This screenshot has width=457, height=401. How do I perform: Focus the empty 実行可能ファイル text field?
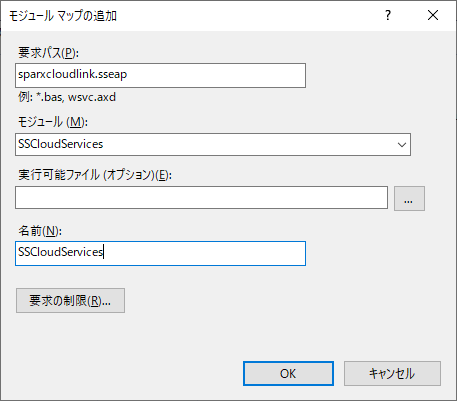point(201,198)
